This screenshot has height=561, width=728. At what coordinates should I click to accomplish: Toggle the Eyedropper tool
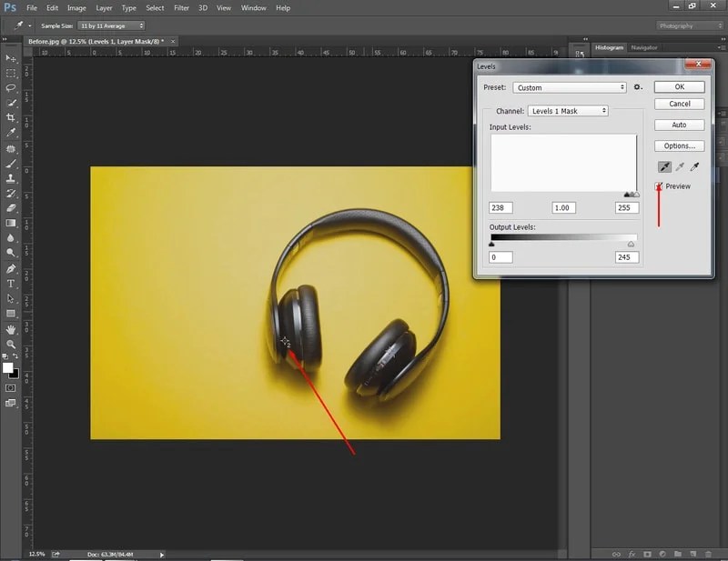[x=10, y=133]
